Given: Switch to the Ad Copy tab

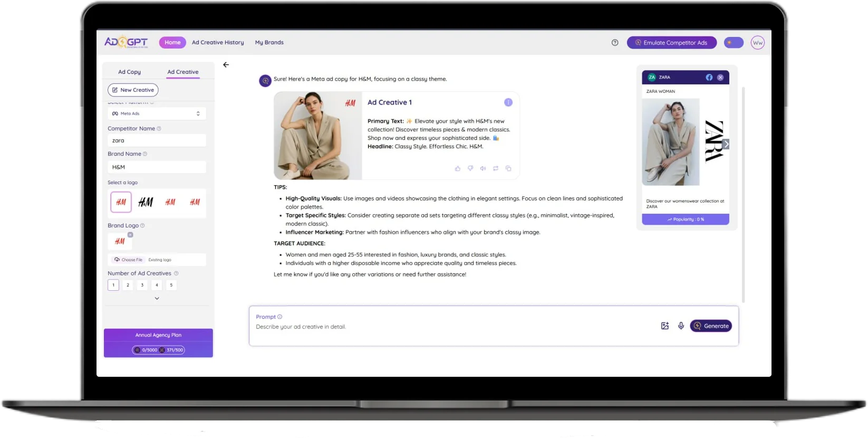Looking at the screenshot, I should [x=129, y=72].
